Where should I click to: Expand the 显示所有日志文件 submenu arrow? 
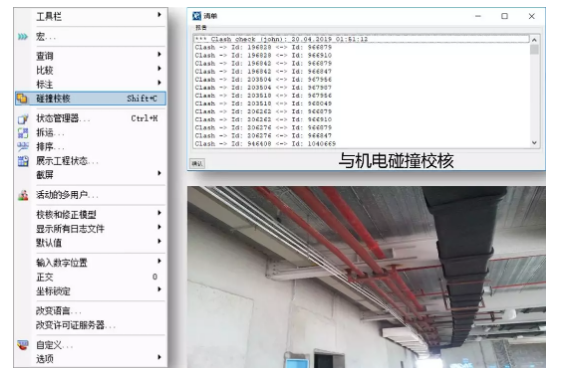(x=159, y=227)
